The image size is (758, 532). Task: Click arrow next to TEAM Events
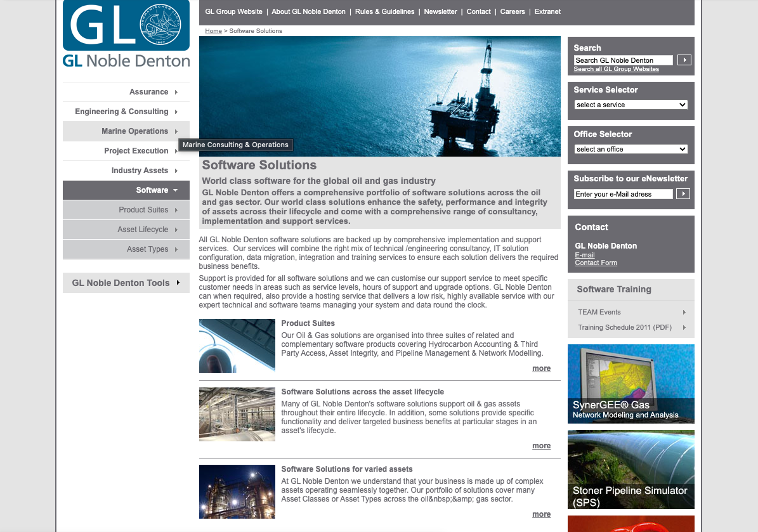coord(684,313)
